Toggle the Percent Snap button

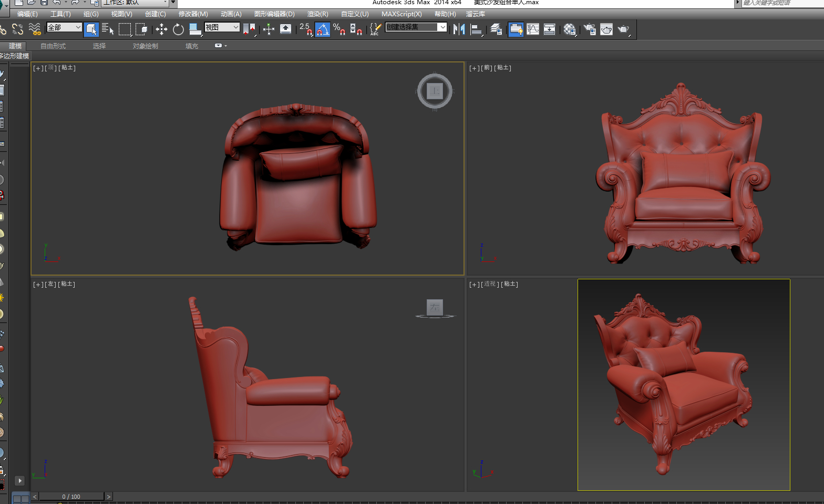click(339, 29)
